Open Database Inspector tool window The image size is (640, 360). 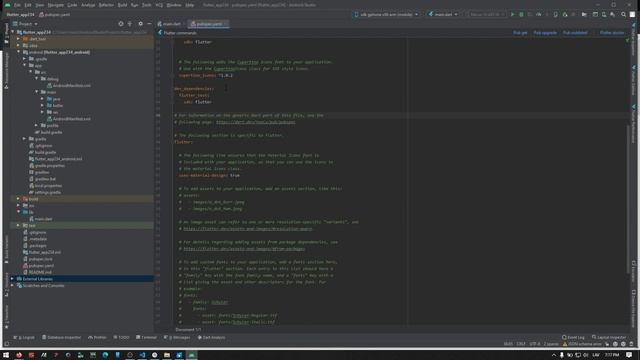click(x=62, y=338)
